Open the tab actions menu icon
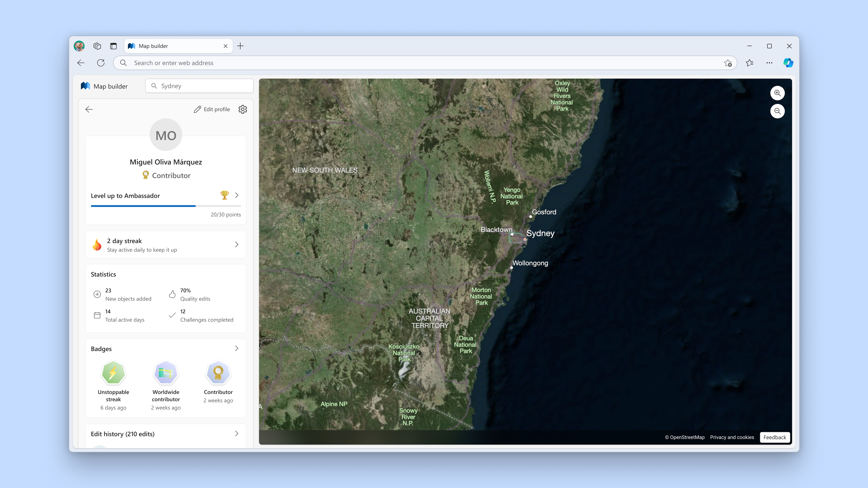Image resolution: width=868 pixels, height=488 pixels. tap(113, 46)
